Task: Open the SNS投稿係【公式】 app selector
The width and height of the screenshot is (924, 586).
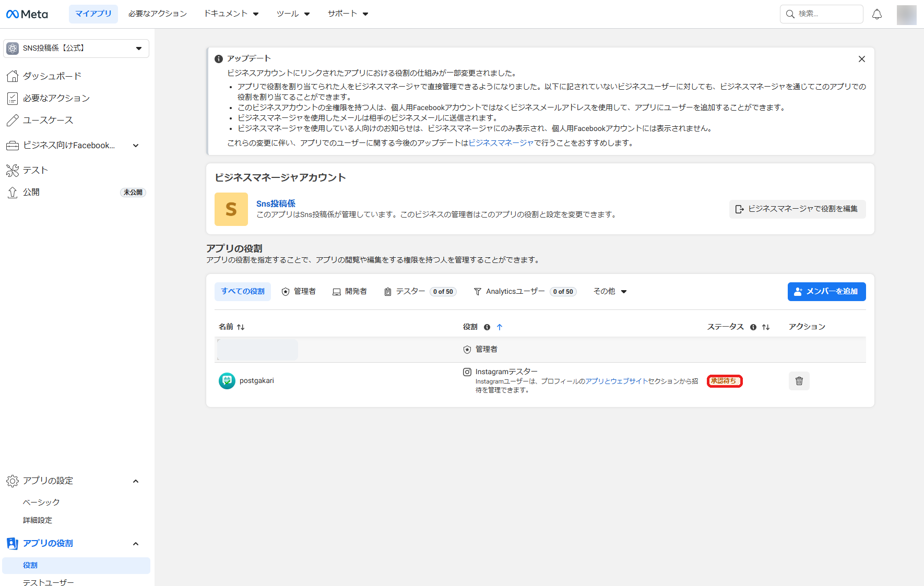Action: (76, 49)
